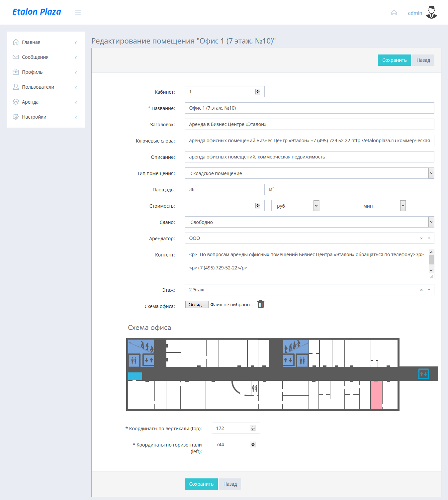Click the Огляд file browse button
Image resolution: width=448 pixels, height=500 pixels.
click(x=197, y=304)
